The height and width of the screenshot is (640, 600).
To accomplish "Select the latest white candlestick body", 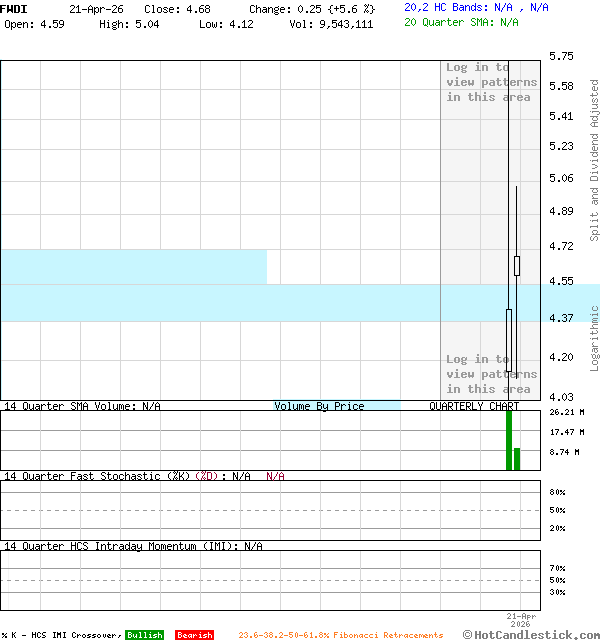I will (517, 265).
